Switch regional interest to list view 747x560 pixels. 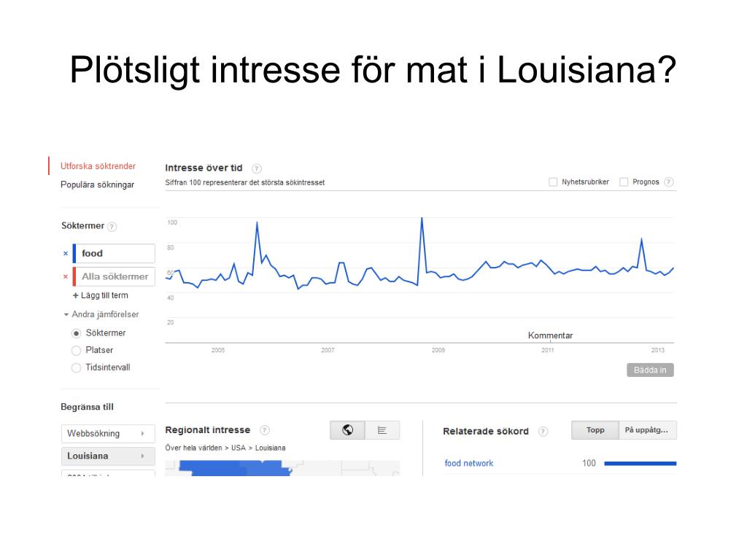click(x=382, y=430)
